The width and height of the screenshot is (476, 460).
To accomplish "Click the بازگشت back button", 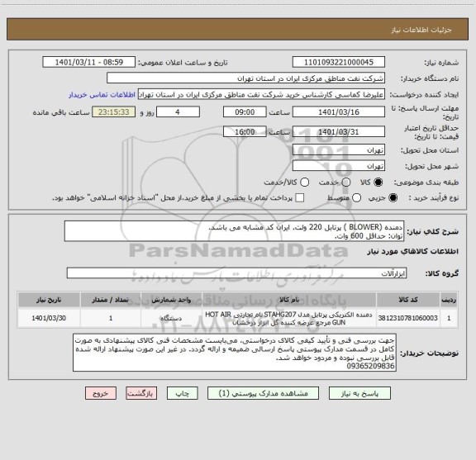I will pos(141,393).
